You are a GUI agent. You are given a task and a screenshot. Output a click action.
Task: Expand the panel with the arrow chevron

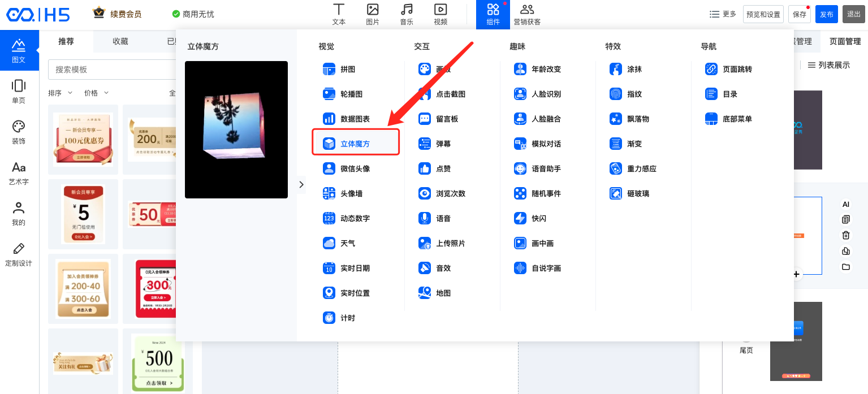301,184
